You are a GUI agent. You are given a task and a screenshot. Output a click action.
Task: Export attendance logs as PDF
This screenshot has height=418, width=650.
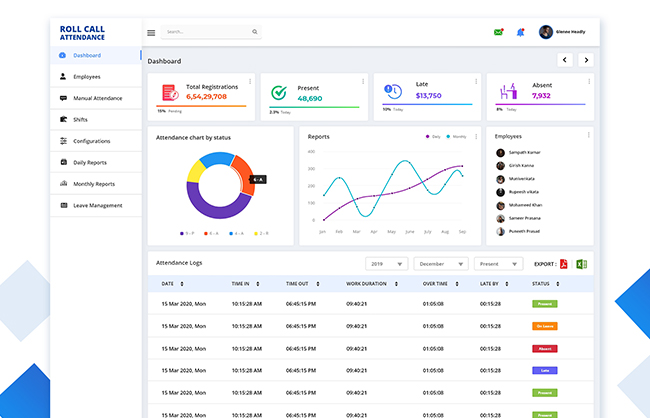pyautogui.click(x=563, y=264)
